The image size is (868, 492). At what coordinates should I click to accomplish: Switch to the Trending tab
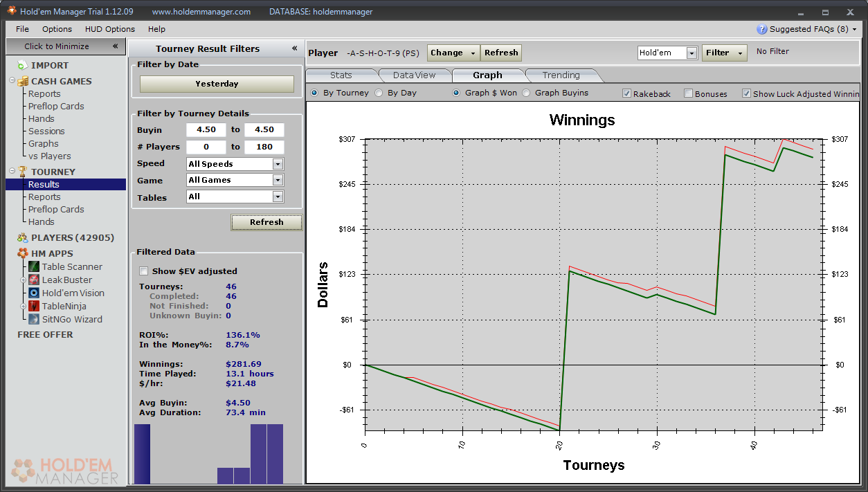tap(561, 75)
